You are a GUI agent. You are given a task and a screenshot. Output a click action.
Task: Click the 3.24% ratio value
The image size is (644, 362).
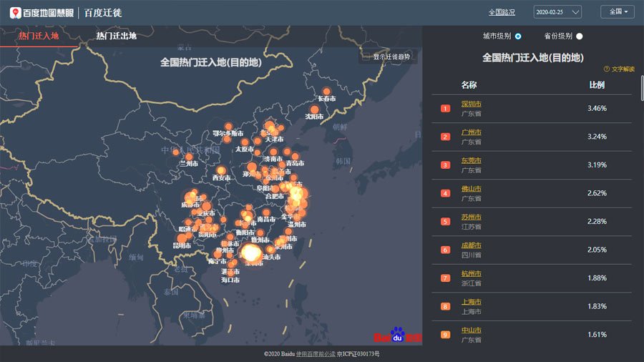pos(597,137)
